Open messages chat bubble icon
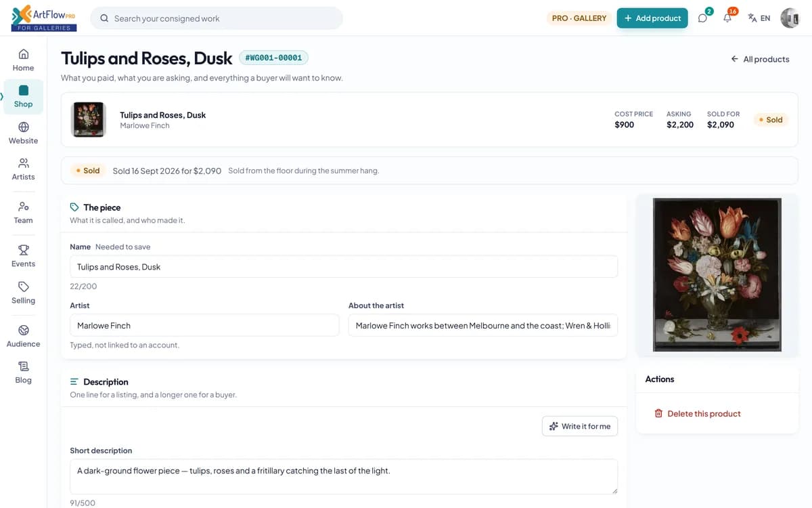812x508 pixels. pyautogui.click(x=702, y=18)
